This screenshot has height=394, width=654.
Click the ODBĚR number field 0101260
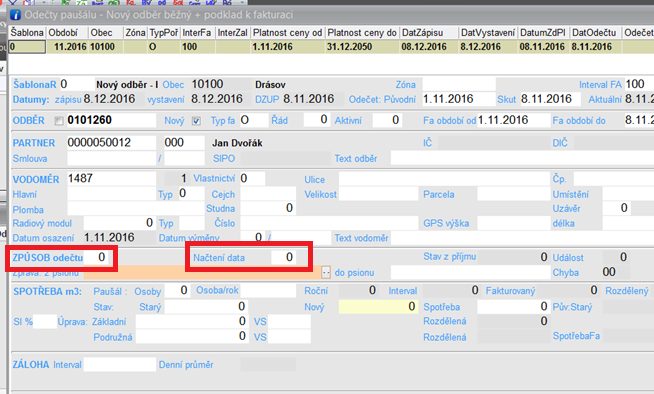(111, 120)
